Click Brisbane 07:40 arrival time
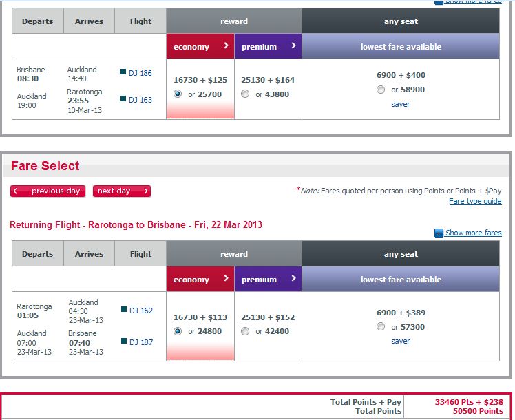 [x=79, y=343]
